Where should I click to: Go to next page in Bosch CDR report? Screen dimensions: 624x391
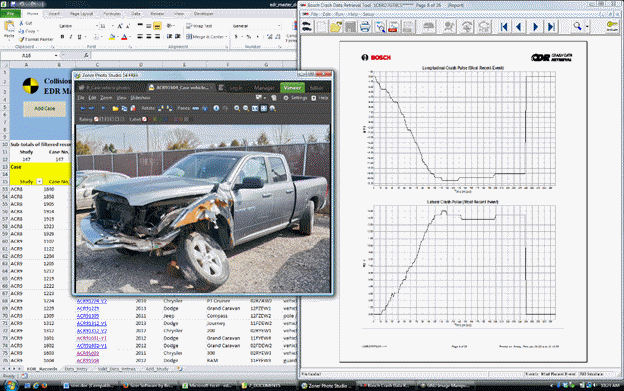[x=535, y=27]
